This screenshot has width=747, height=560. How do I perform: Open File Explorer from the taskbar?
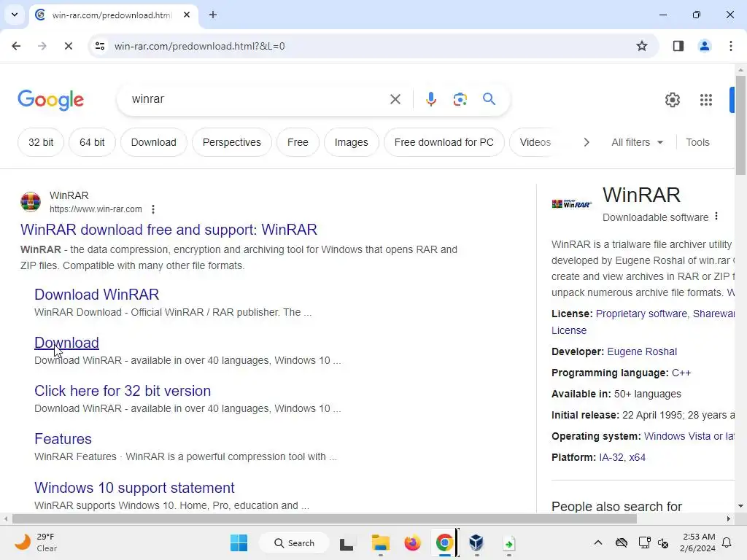point(380,542)
